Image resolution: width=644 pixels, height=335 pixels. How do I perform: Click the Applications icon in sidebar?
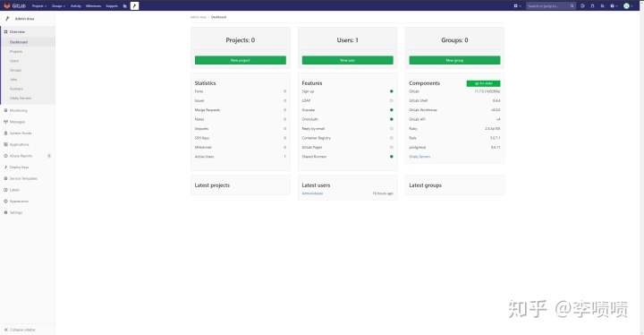(5, 144)
